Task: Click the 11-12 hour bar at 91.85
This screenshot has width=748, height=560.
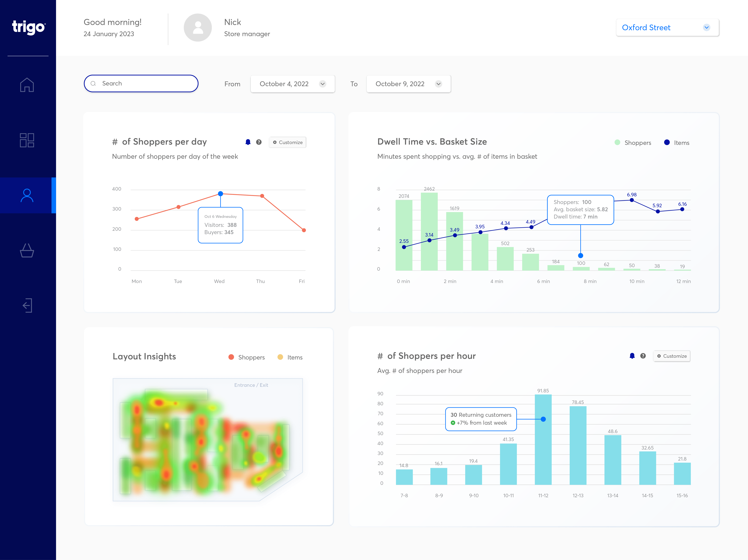Action: pyautogui.click(x=543, y=440)
